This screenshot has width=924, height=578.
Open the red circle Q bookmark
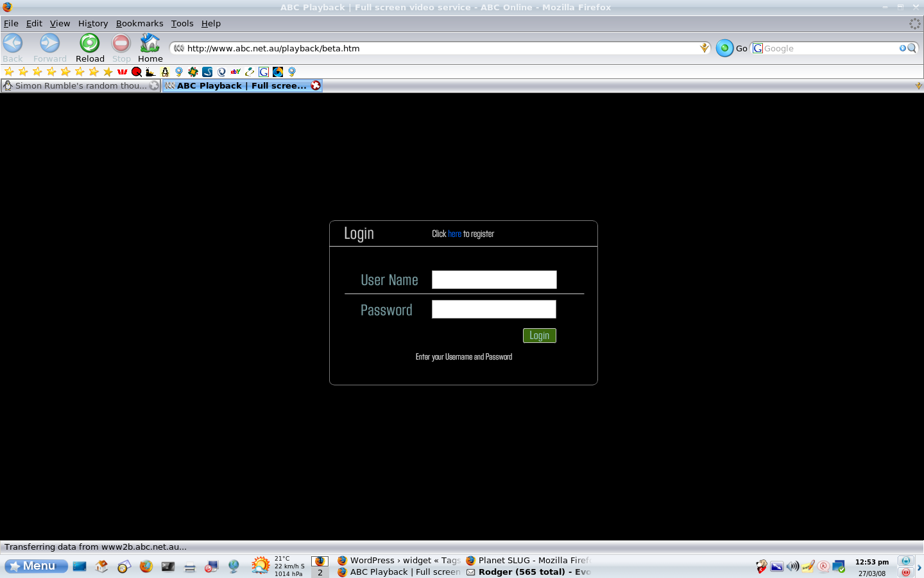[x=137, y=72]
